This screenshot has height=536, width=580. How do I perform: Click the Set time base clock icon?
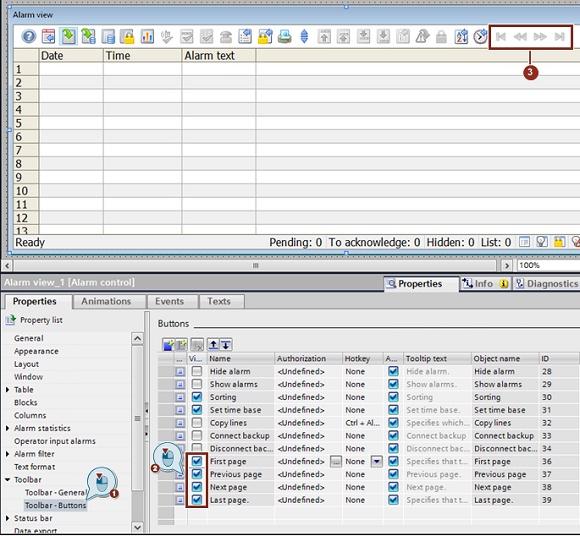click(480, 37)
